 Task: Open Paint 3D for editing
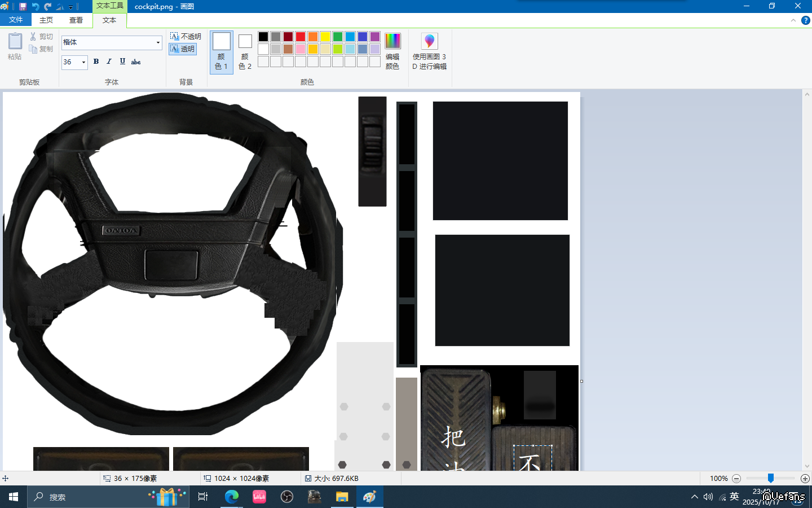coord(429,51)
